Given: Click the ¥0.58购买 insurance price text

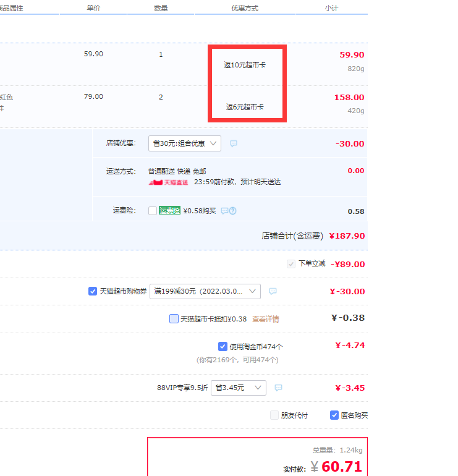Looking at the screenshot, I should point(200,211).
